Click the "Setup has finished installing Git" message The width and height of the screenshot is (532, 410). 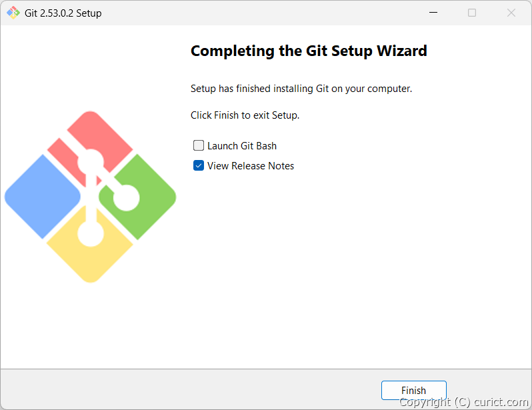click(301, 89)
